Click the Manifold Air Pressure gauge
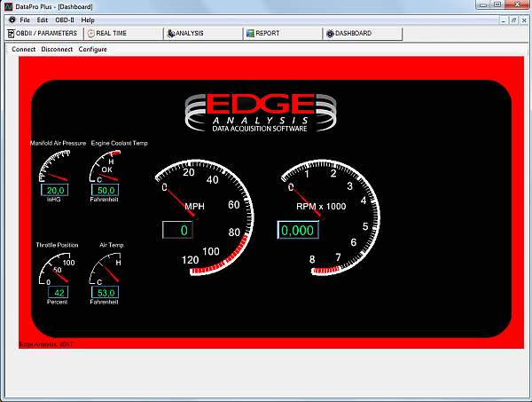 pyautogui.click(x=54, y=166)
